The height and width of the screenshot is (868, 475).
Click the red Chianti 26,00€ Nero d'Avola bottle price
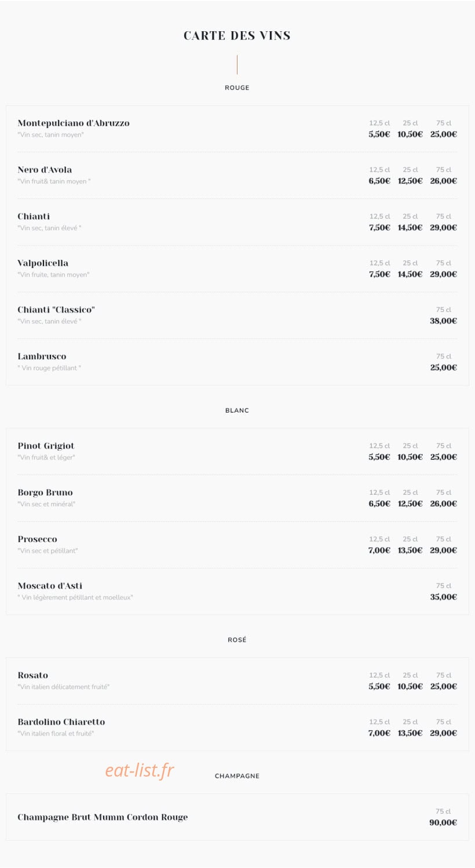point(443,181)
